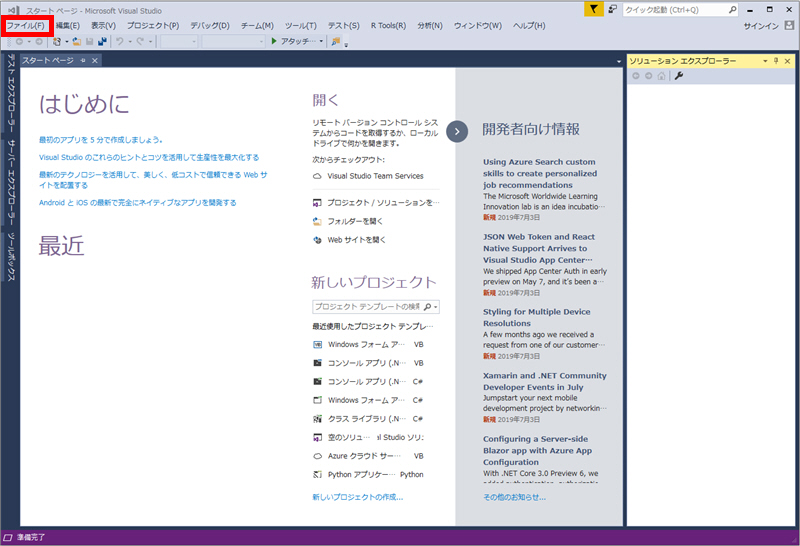Click the サインイン link
This screenshot has height=546, width=800.
(x=761, y=26)
